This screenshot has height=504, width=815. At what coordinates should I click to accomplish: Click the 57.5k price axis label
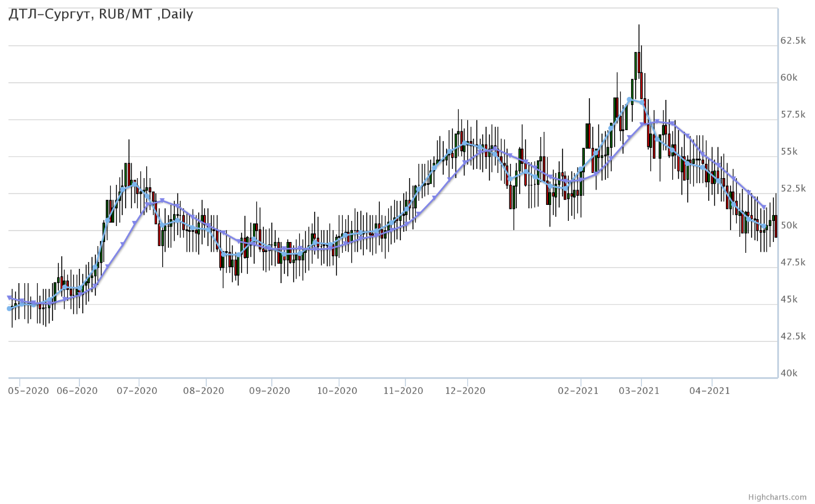(793, 115)
